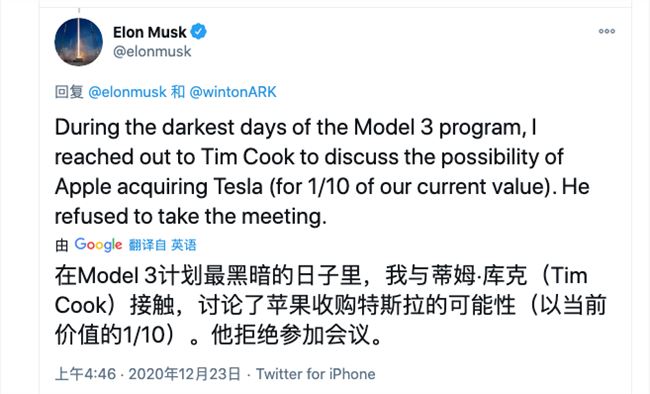The height and width of the screenshot is (394, 650).
Task: Open Elon Musk's rocket launch profile avatar
Action: tap(79, 42)
